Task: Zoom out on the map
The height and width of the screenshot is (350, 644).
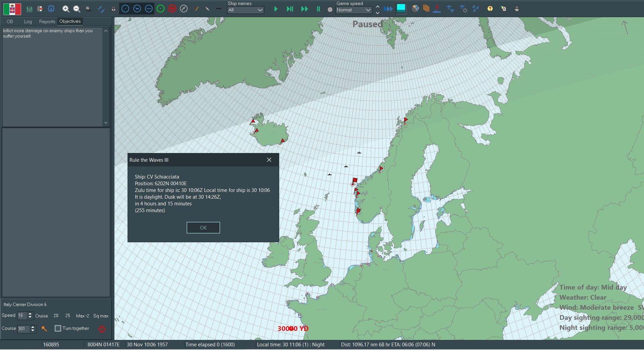Action: click(77, 9)
